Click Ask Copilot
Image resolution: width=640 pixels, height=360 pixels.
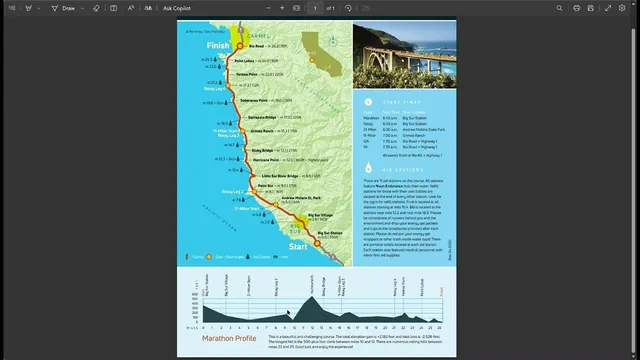coord(177,8)
